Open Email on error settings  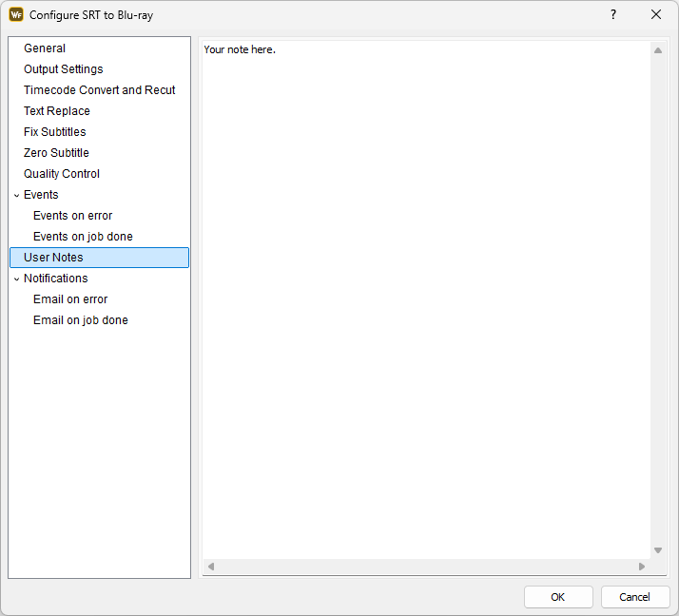tap(70, 299)
